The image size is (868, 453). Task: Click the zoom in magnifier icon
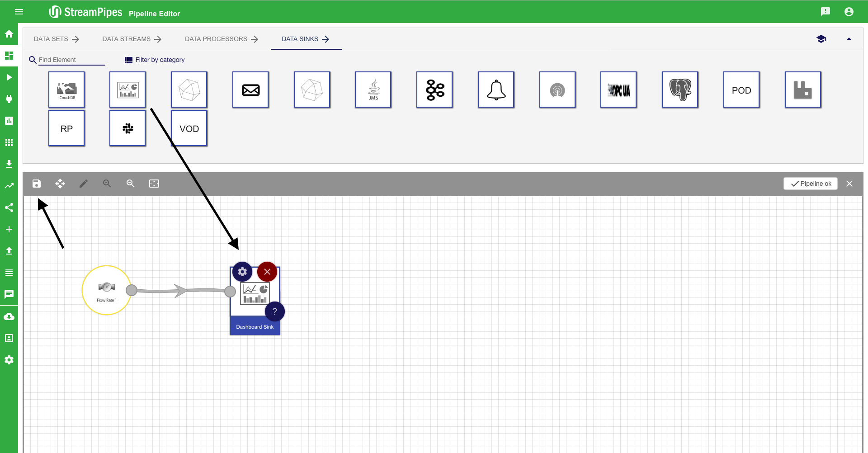pyautogui.click(x=107, y=184)
